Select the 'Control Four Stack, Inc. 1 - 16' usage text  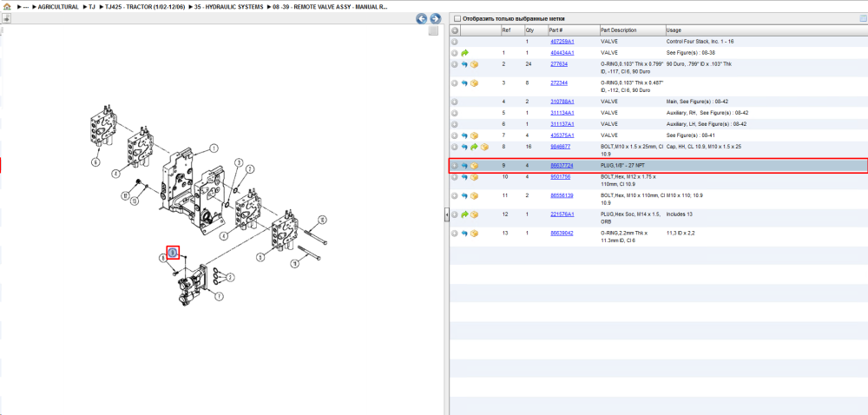700,42
